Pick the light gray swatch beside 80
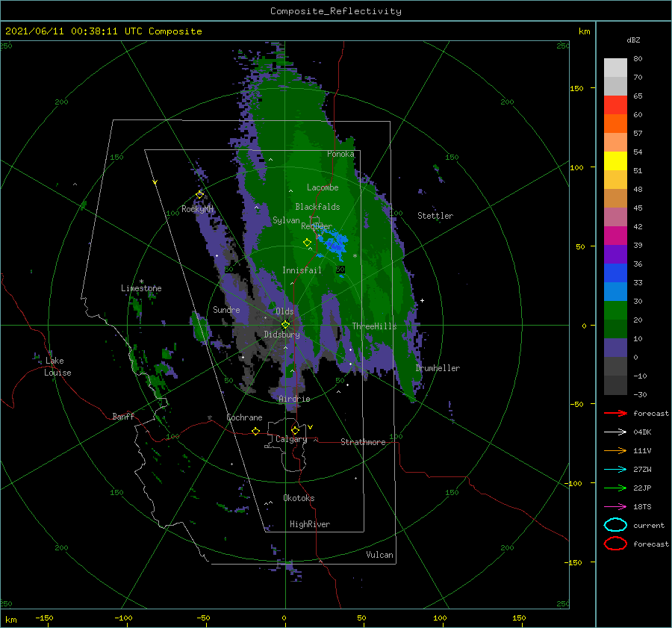 615,68
